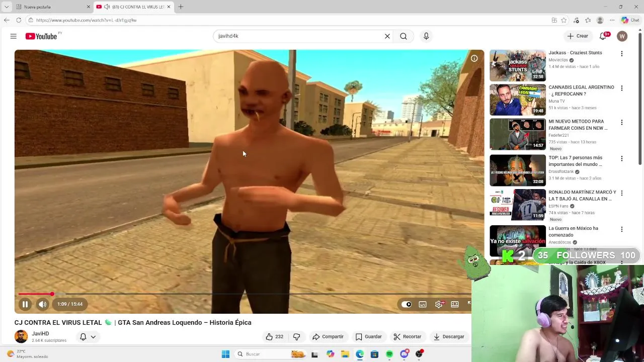Viewport: 644px width, 362px height.
Task: Open options for Jackass Craziest Stunts video
Action: 622,54
